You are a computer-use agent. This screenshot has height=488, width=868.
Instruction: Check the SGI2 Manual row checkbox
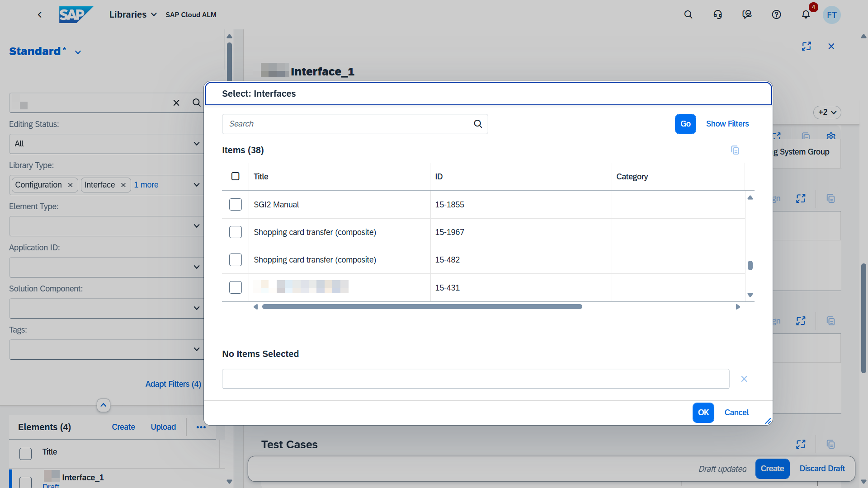[x=236, y=205]
